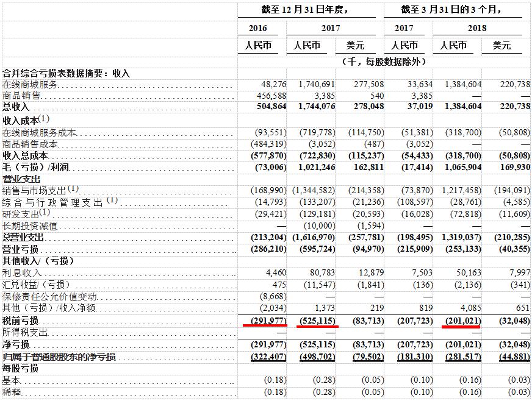Select the "综合与行政管理支出" row label
This screenshot has width=532, height=401.
[52, 202]
